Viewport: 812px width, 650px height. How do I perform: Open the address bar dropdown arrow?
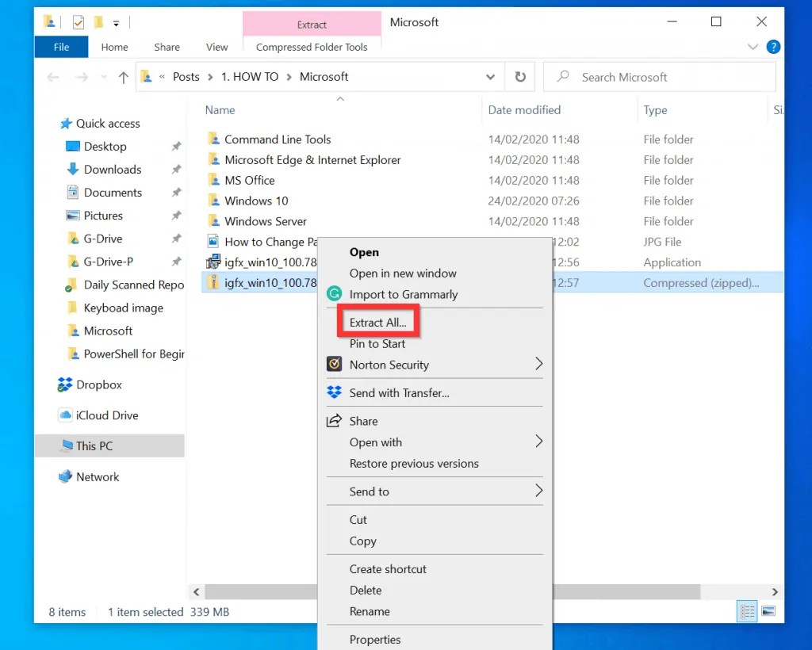(x=491, y=76)
